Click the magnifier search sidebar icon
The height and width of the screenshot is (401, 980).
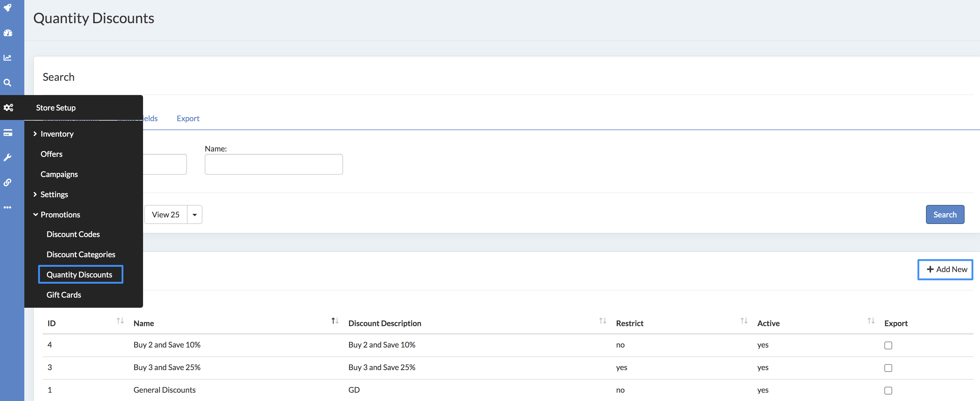click(x=8, y=83)
